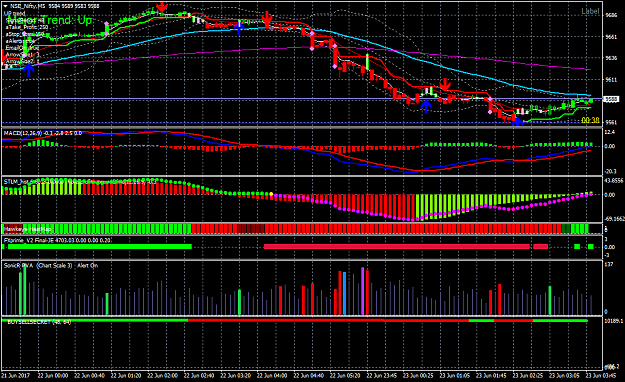Image resolution: width=625 pixels, height=382 pixels.
Task: Select the red down arrow near 23 Jun 01:05
Action: click(445, 84)
